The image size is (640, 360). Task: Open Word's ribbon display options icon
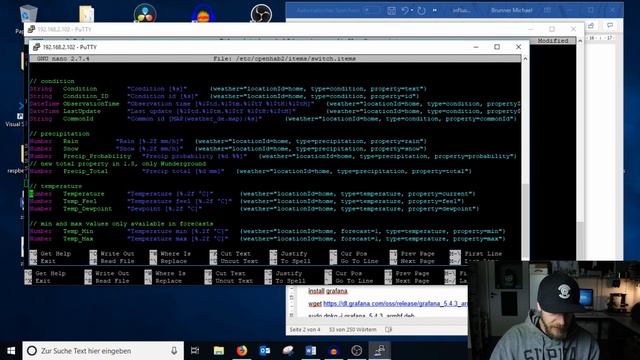548,10
